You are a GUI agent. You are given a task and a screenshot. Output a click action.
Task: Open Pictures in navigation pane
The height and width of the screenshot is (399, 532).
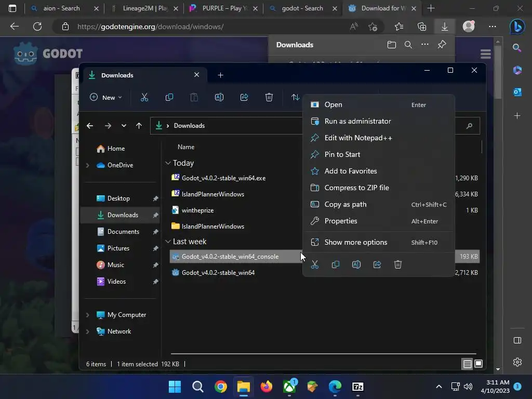click(x=118, y=248)
